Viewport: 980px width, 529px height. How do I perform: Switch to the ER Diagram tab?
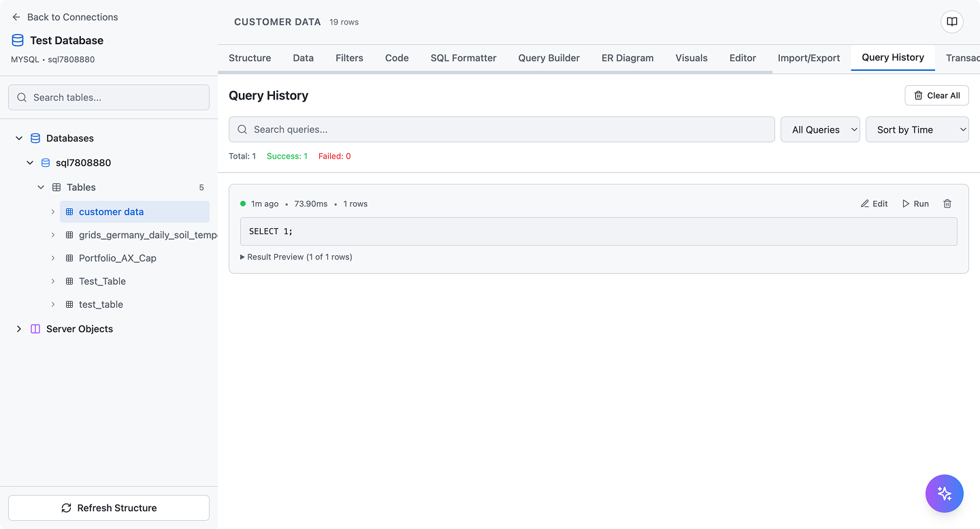(x=627, y=58)
